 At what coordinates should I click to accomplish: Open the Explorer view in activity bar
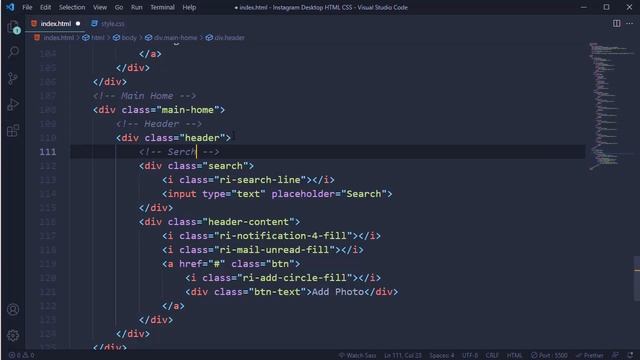click(x=13, y=27)
